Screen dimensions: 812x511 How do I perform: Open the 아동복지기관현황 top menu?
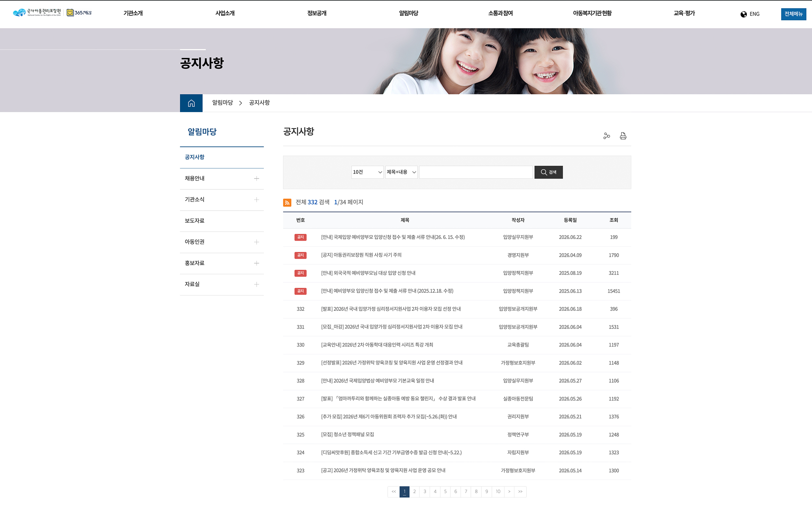tap(592, 13)
